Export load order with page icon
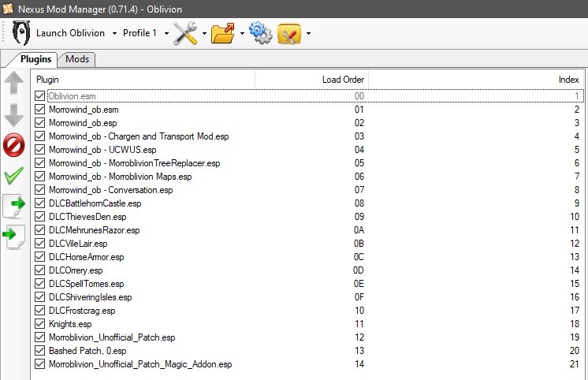588x380 pixels. pyautogui.click(x=14, y=206)
